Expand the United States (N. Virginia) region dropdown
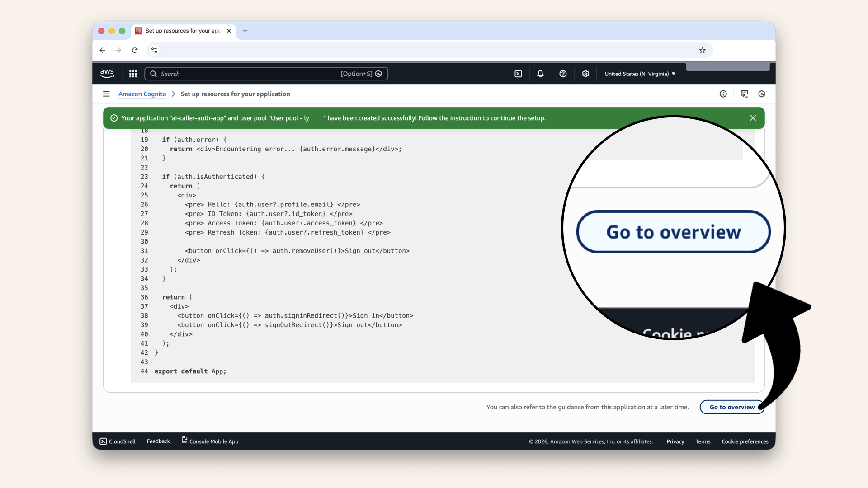Viewport: 868px width, 488px height. 640,74
